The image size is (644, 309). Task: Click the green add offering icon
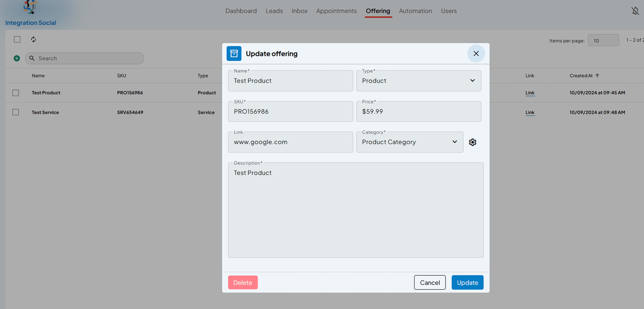(17, 58)
